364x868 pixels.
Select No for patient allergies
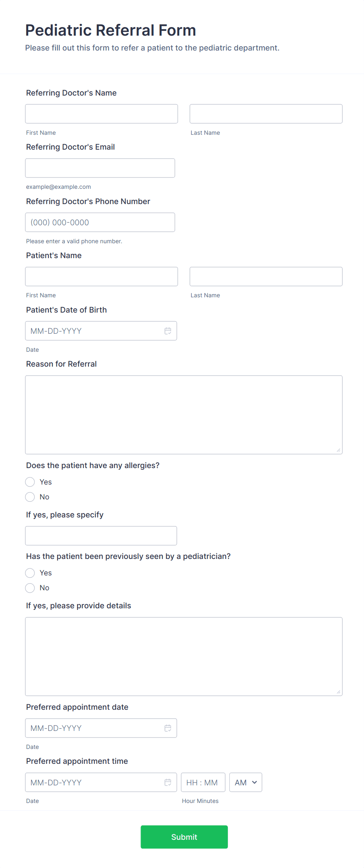coord(30,497)
